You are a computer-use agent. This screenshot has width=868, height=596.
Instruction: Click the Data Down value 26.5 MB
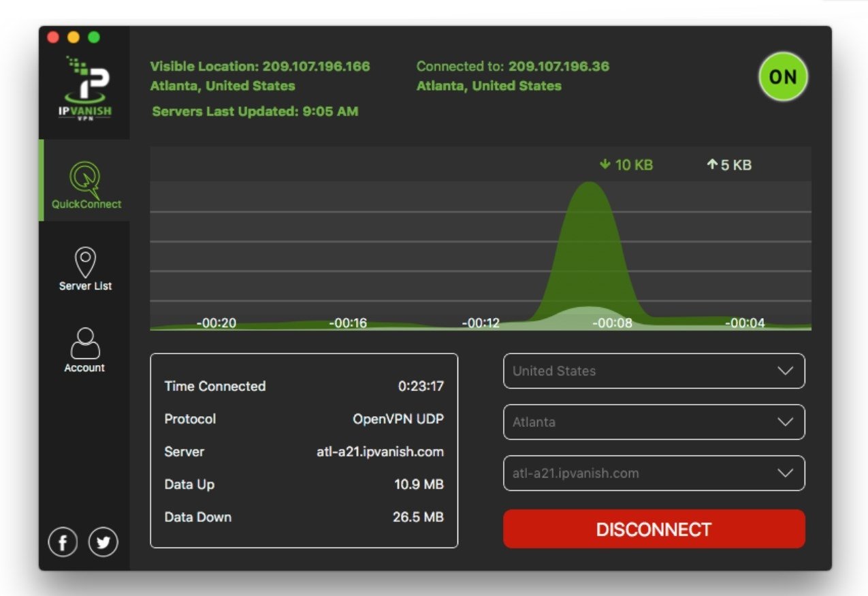coord(418,517)
